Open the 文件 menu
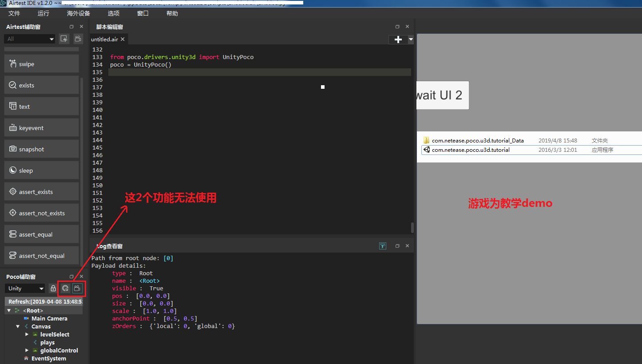This screenshot has height=364, width=642. tap(14, 13)
